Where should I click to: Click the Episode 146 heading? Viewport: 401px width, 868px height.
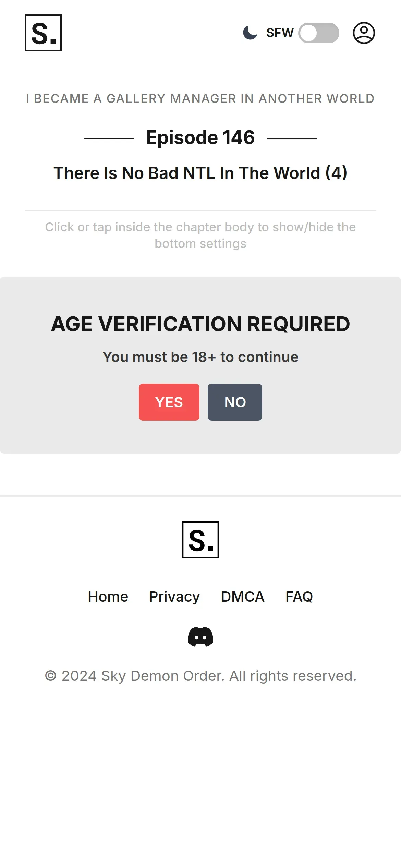200,137
